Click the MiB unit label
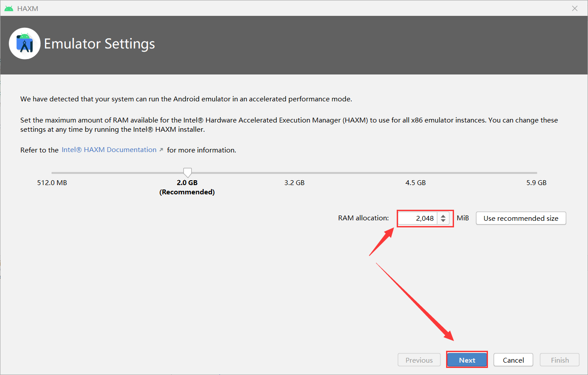This screenshot has width=588, height=375. point(463,218)
